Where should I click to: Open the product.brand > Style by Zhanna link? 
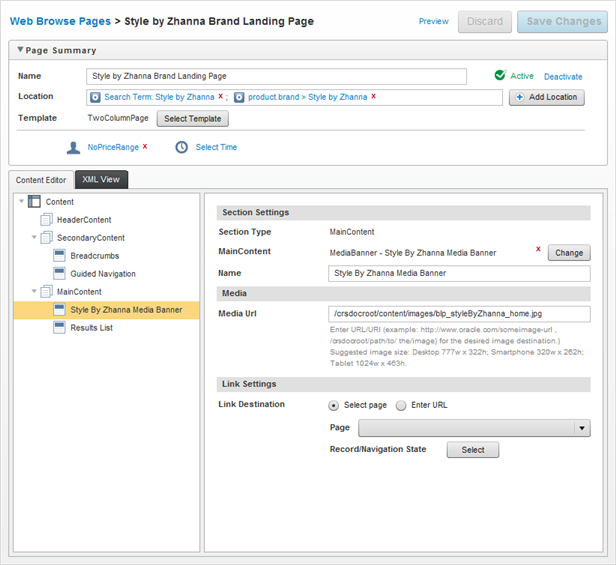point(308,97)
